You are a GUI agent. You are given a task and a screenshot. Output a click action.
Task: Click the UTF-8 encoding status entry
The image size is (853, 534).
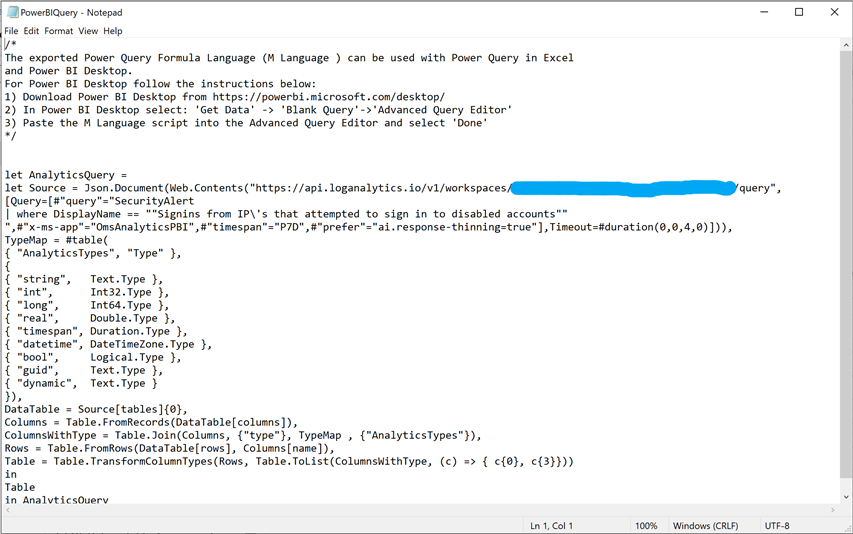click(x=777, y=526)
